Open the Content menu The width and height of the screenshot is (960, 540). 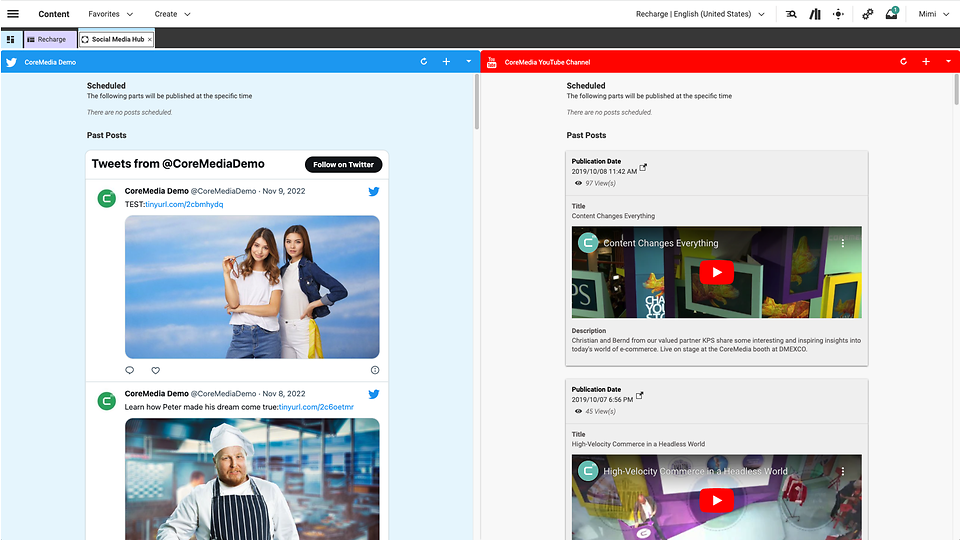54,13
